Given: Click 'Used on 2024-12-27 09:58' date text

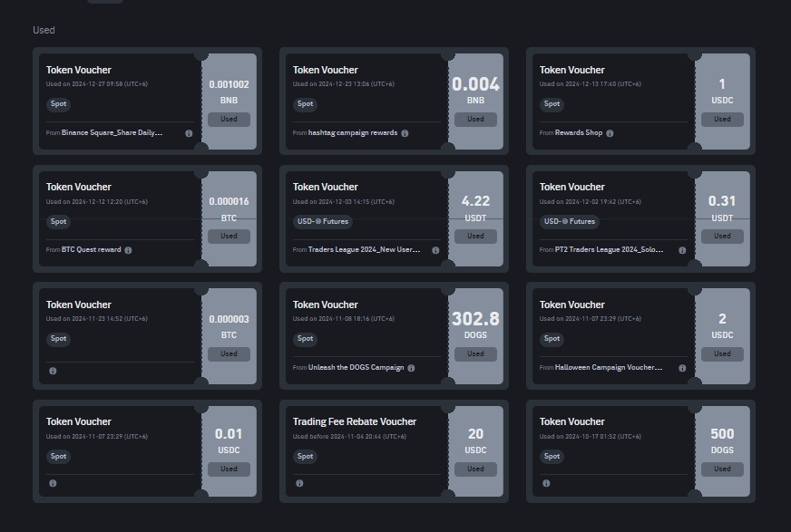Looking at the screenshot, I should [x=97, y=84].
